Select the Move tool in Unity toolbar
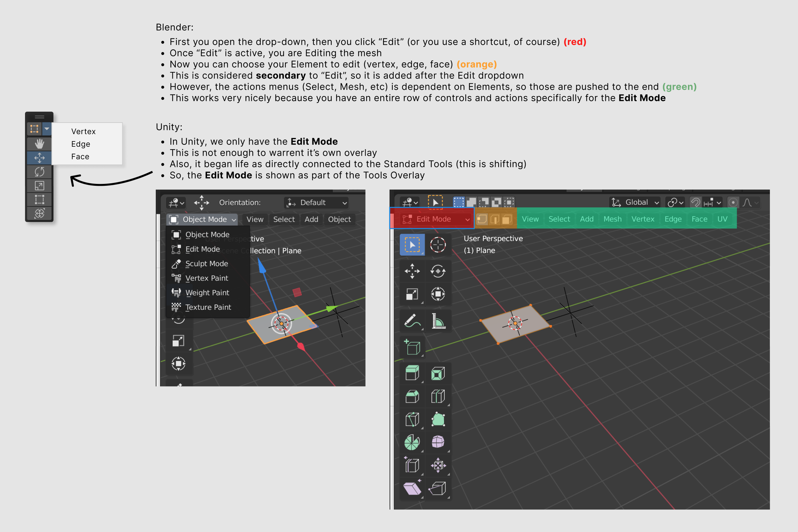The image size is (798, 532). coord(39,158)
